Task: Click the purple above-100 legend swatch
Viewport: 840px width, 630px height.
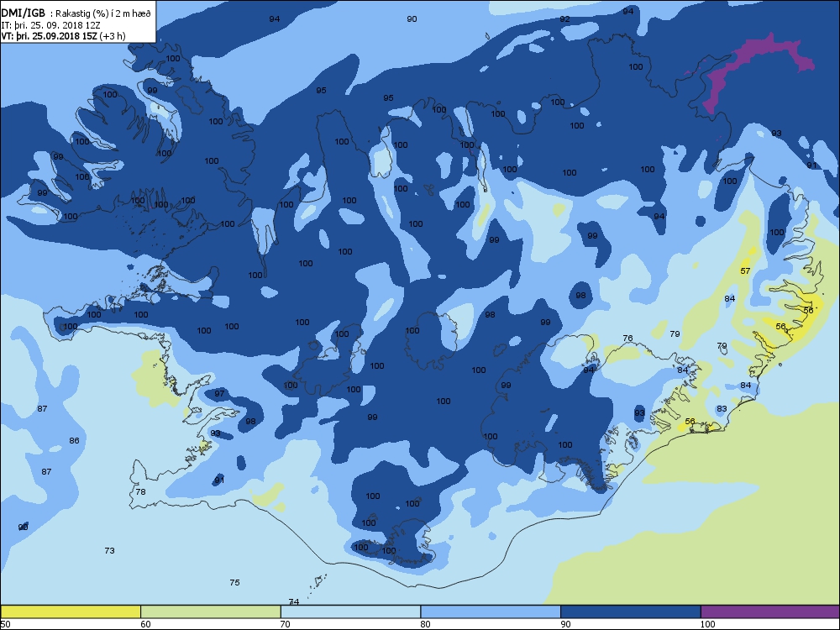Action: tap(769, 612)
